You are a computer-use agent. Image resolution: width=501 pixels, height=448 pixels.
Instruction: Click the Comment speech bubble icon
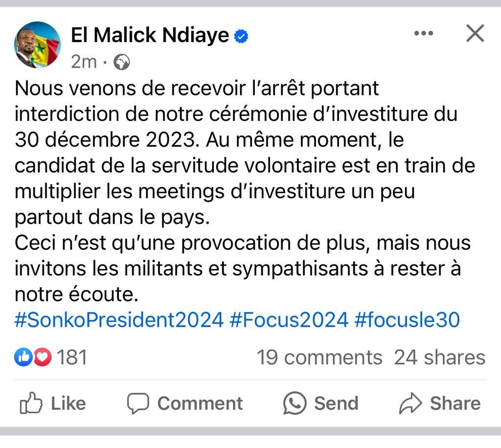tap(137, 403)
